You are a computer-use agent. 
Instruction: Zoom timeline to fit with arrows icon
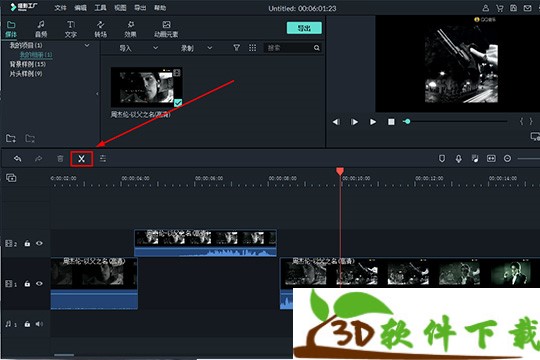[x=491, y=158]
